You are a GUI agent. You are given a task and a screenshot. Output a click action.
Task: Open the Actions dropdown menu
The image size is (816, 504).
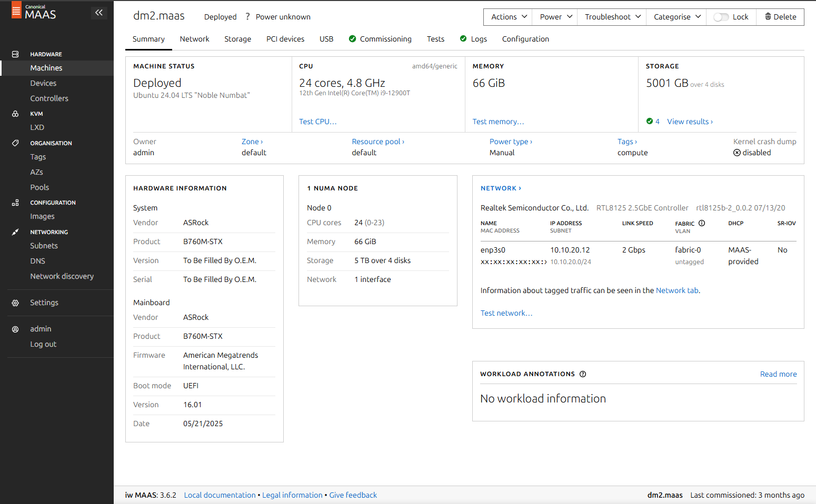[x=508, y=17]
